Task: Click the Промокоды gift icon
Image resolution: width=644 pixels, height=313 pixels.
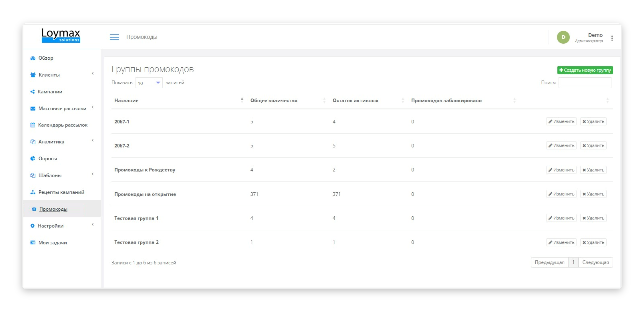Action: tap(34, 209)
